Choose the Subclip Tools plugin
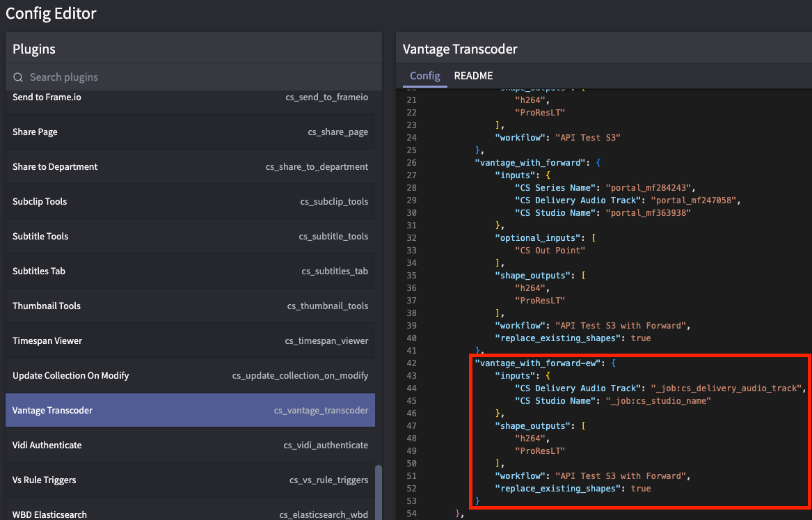The height and width of the screenshot is (520, 812). [190, 201]
